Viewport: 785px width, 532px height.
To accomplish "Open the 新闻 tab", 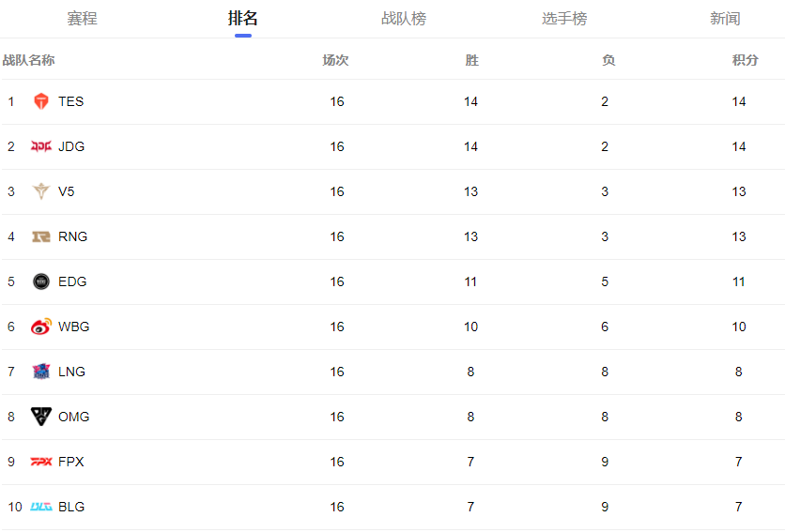I will pos(725,19).
